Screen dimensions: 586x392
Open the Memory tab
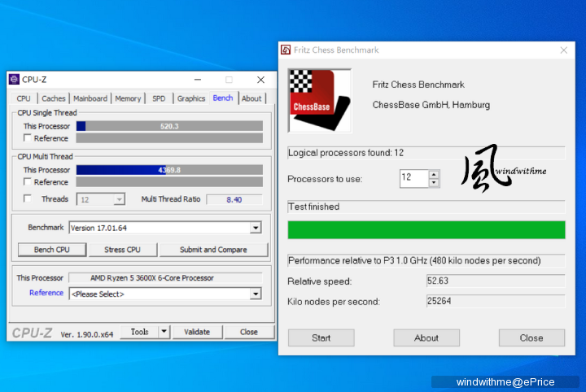pyautogui.click(x=128, y=98)
